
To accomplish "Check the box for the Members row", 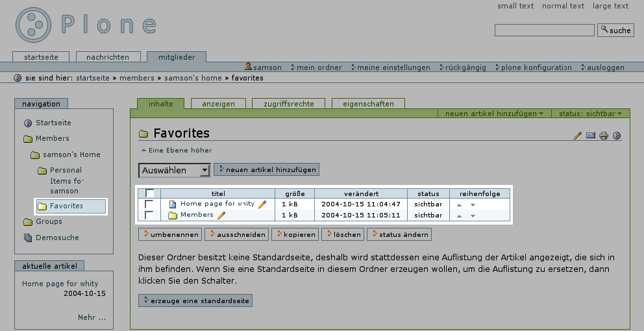I will (x=149, y=215).
